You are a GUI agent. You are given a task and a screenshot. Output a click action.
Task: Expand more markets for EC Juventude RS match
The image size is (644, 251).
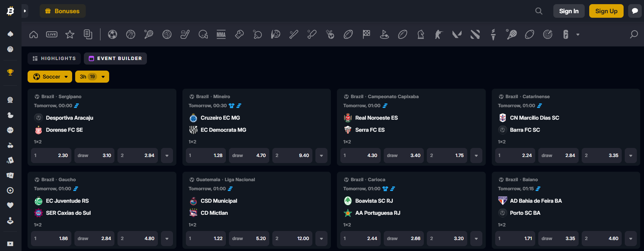point(167,239)
